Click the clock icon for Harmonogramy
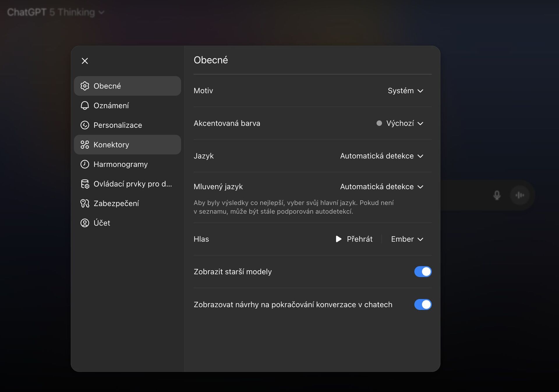 [x=85, y=164]
